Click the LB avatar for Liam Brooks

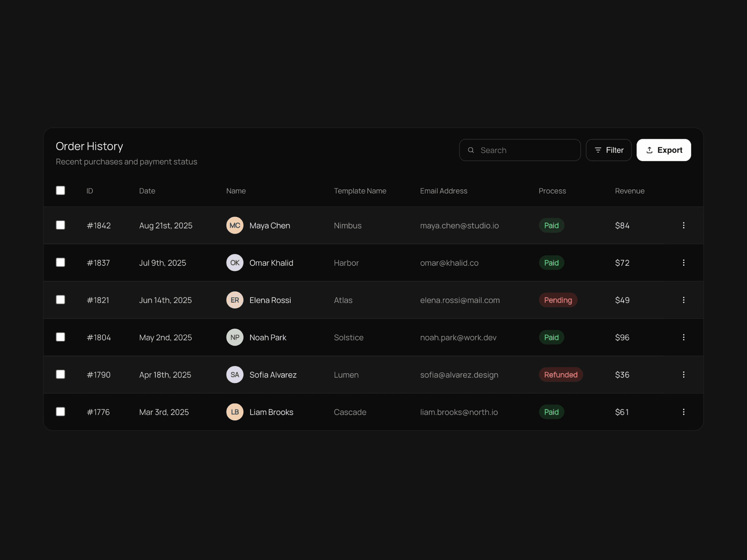pyautogui.click(x=235, y=412)
